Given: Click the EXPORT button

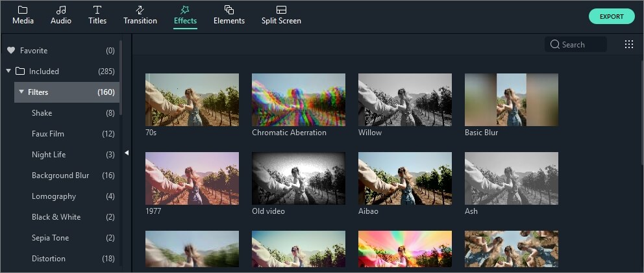Looking at the screenshot, I should [612, 16].
